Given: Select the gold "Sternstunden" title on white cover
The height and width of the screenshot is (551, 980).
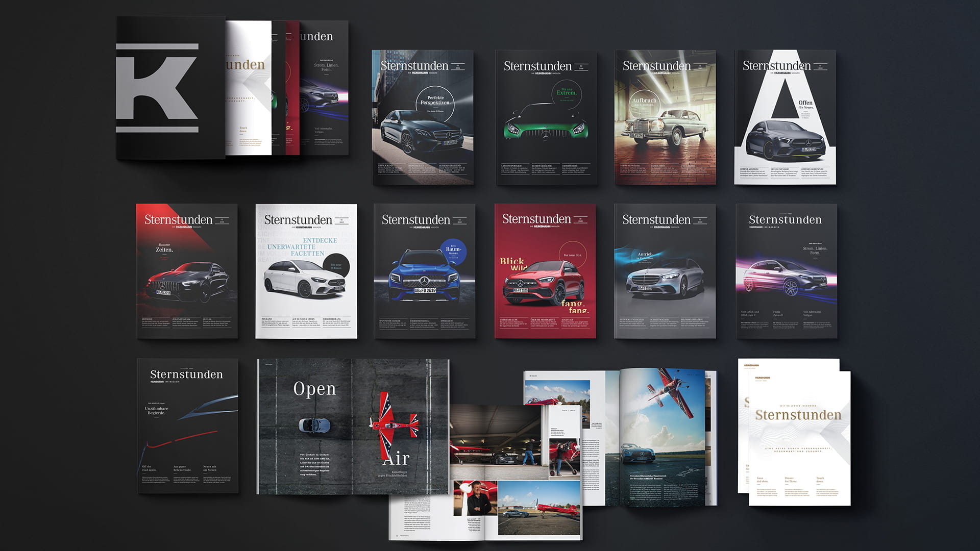Looking at the screenshot, I should [x=798, y=415].
